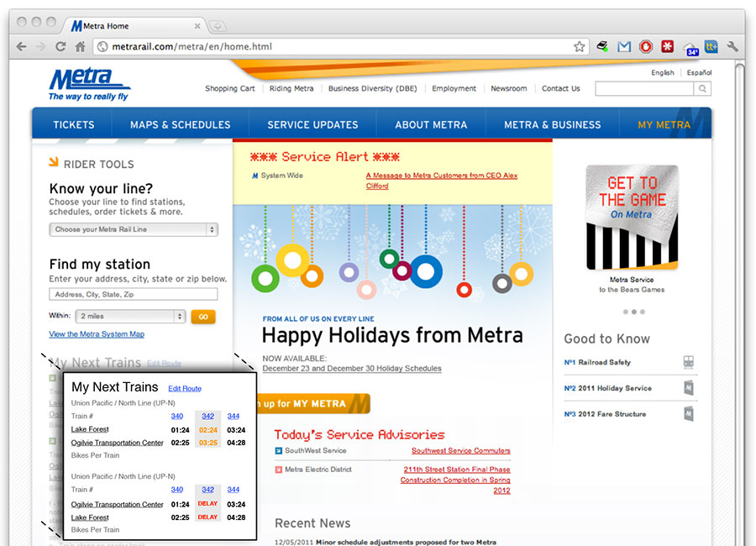The height and width of the screenshot is (546, 756).
Task: Open the 2012 Fare Structure link
Action: pyautogui.click(x=612, y=414)
